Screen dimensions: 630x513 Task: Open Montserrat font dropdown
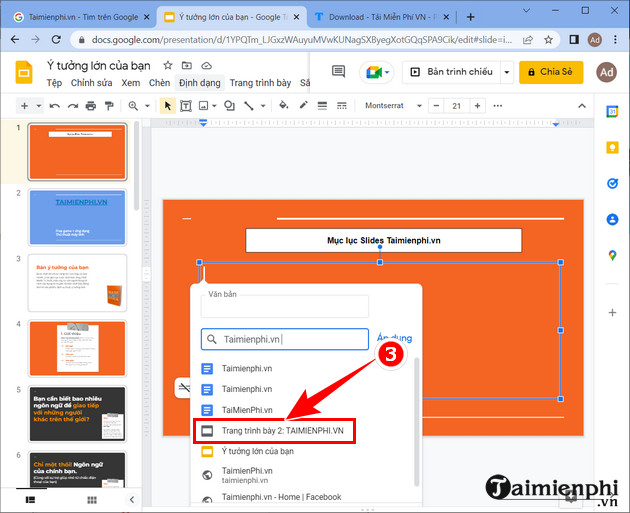point(393,106)
